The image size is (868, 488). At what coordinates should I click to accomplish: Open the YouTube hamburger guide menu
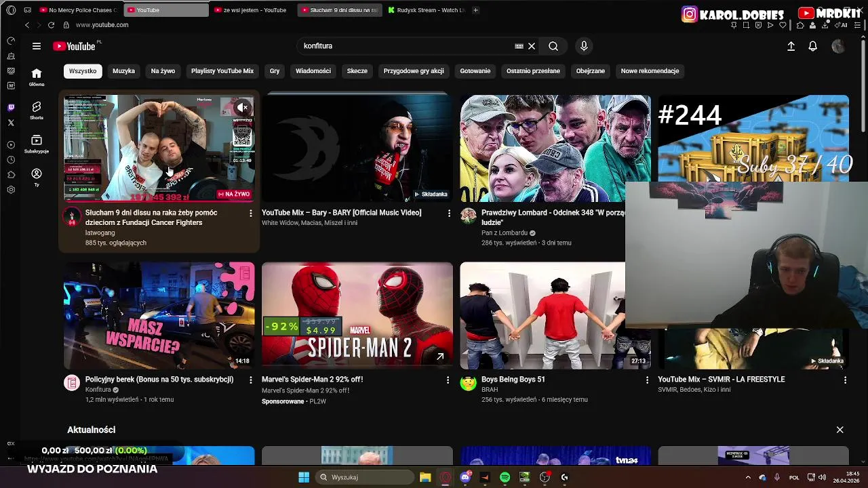[37, 46]
